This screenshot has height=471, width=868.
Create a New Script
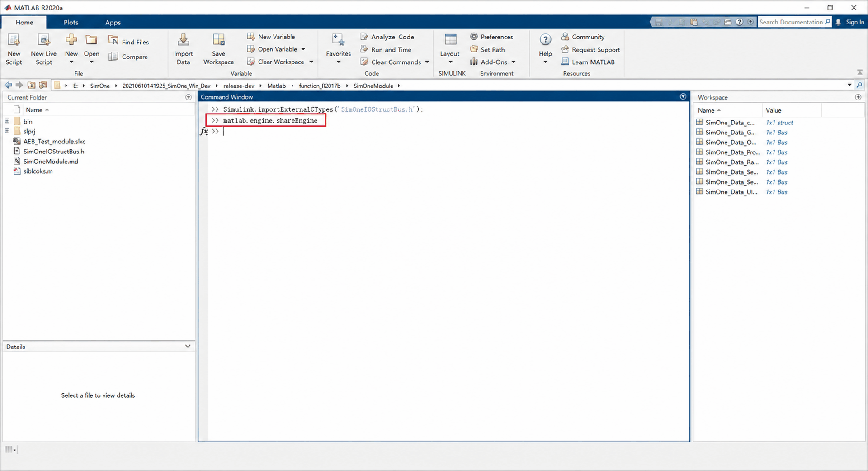coord(14,50)
